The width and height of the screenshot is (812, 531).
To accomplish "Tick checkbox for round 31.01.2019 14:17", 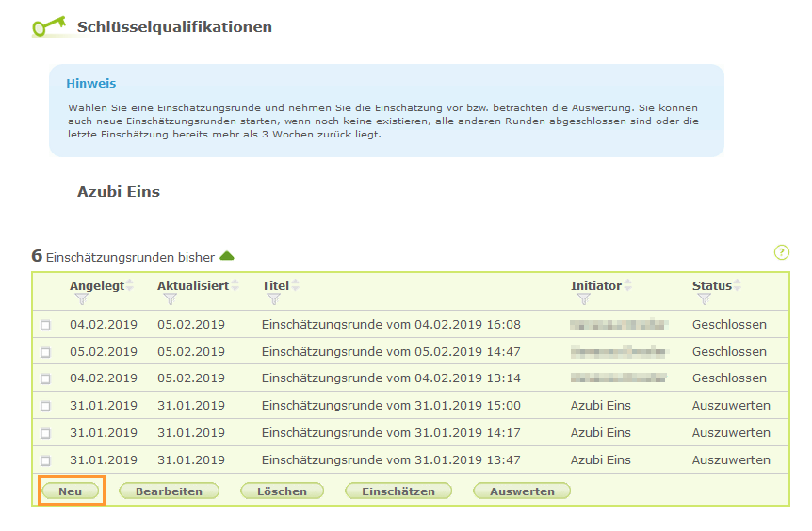I will click(x=45, y=433).
